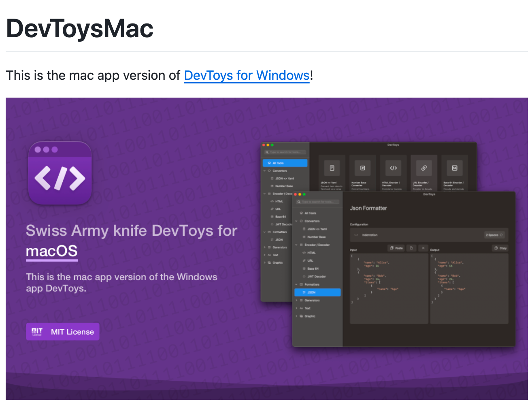Screen dimensions: 532x405
Task: Collapse Formatters chevron in back window sidebar
Action: click(265, 232)
